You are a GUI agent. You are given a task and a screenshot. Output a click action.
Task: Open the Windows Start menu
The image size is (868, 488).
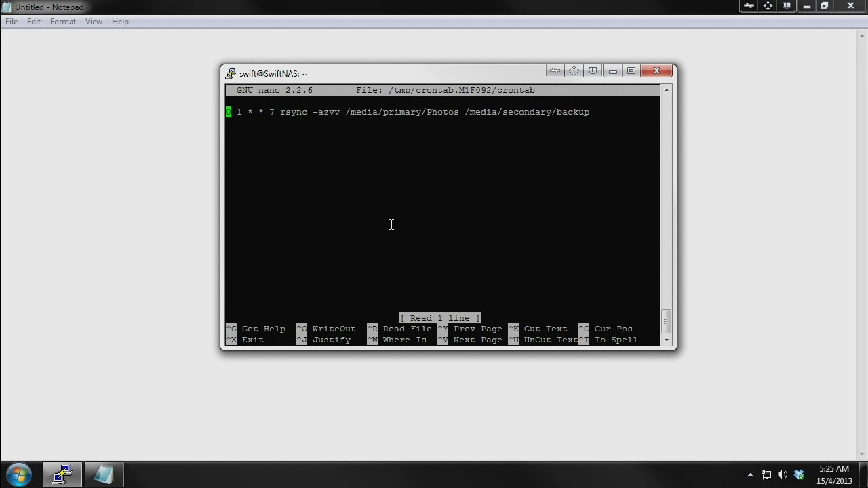[x=18, y=474]
